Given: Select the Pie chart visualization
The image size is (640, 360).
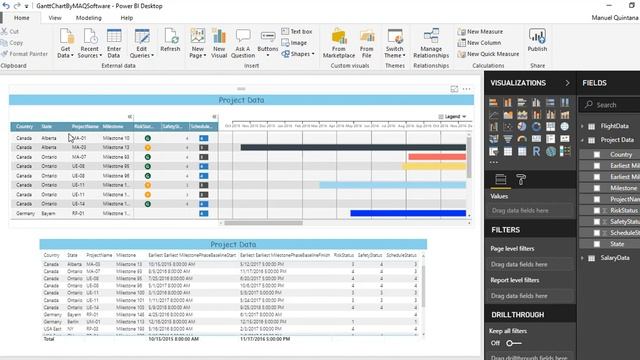Looking at the screenshot, I should pyautogui.click(x=522, y=127).
